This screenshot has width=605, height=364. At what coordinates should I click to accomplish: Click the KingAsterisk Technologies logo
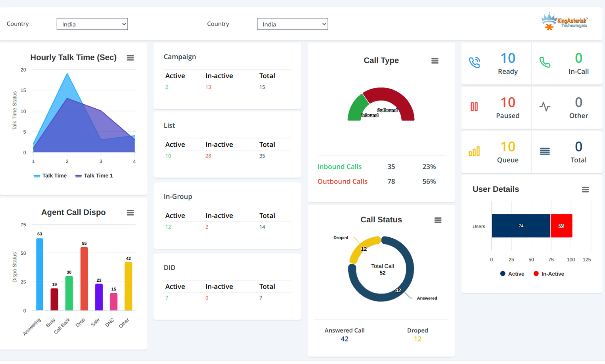click(x=564, y=22)
